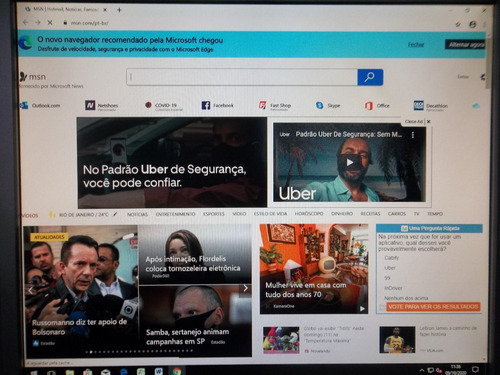Open the Netshoes shortcut
The width and height of the screenshot is (500, 375).
[x=102, y=106]
